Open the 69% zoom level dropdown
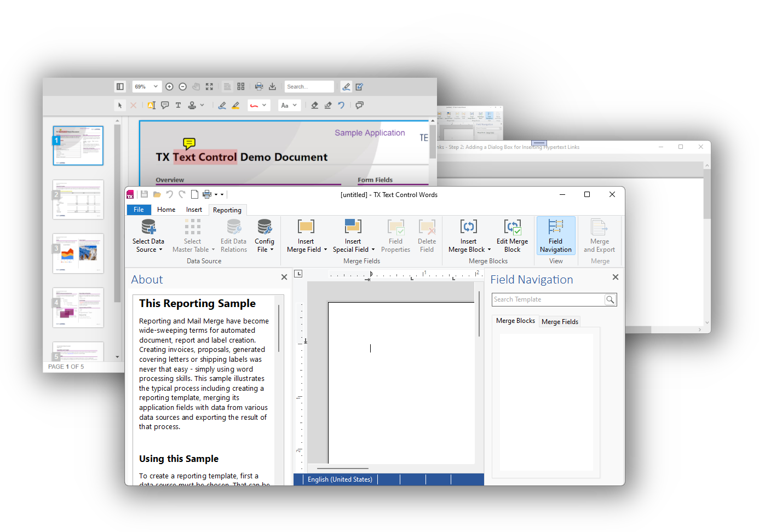Image resolution: width=759 pixels, height=532 pixels. (147, 86)
